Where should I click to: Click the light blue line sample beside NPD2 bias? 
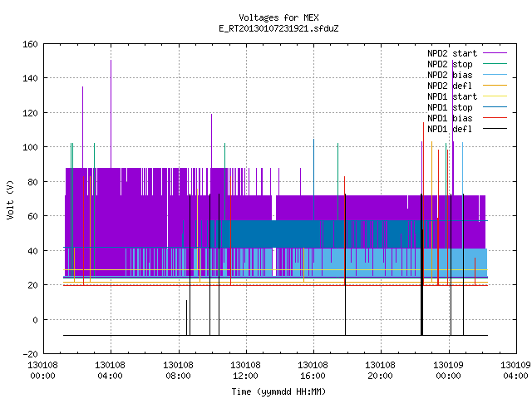click(x=495, y=75)
